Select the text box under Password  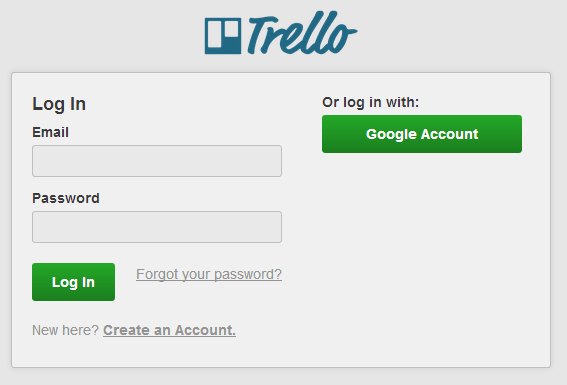coord(157,227)
